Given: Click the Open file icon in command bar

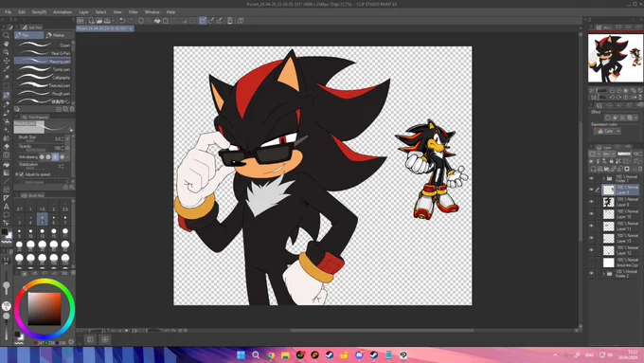Looking at the screenshot, I should tap(99, 21).
